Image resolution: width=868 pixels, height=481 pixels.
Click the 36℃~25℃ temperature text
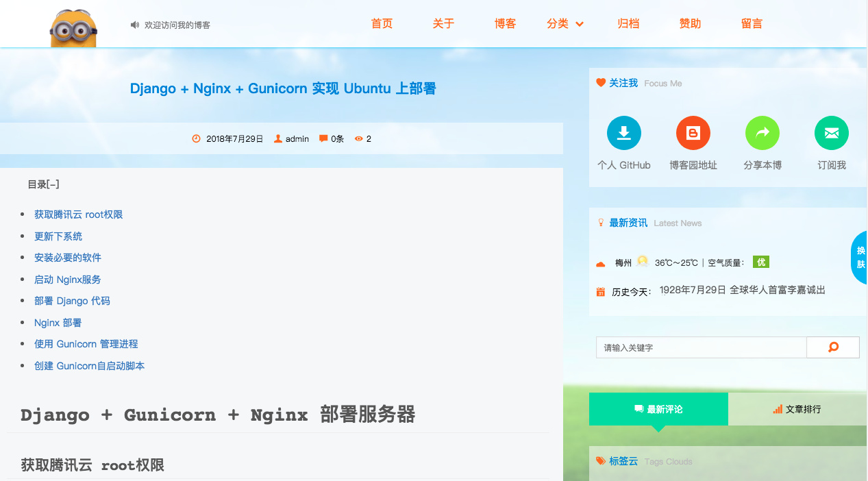676,262
